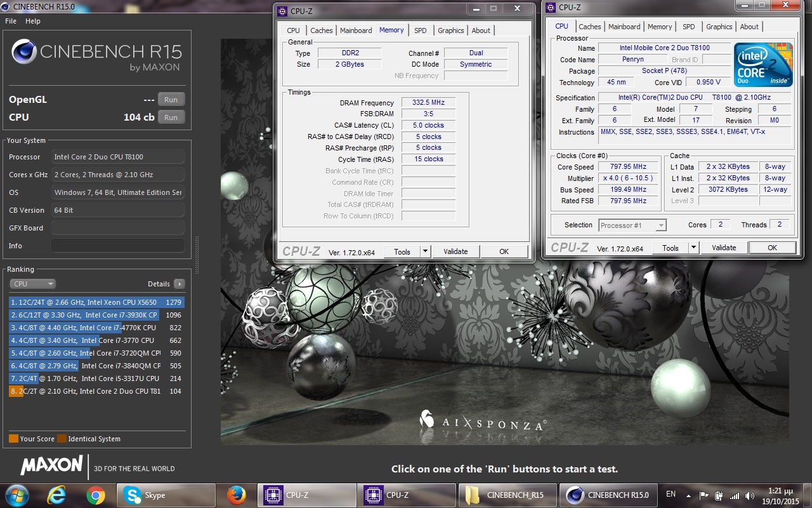
Task: Click the Core Speed value field
Action: (628, 167)
